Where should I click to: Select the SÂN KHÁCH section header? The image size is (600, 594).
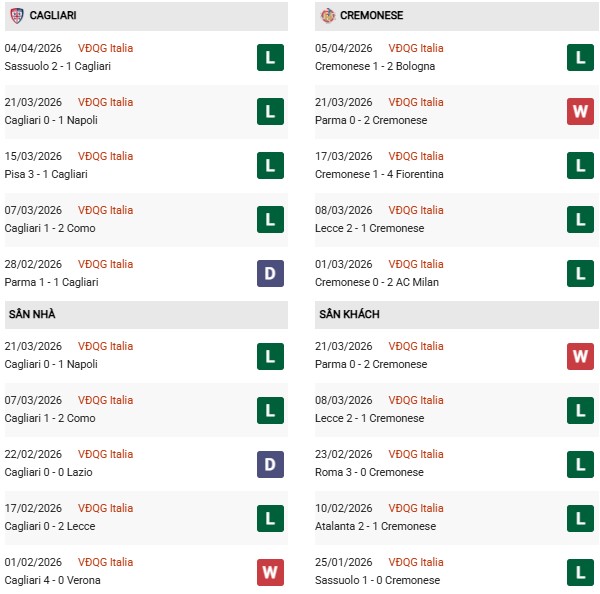[349, 314]
